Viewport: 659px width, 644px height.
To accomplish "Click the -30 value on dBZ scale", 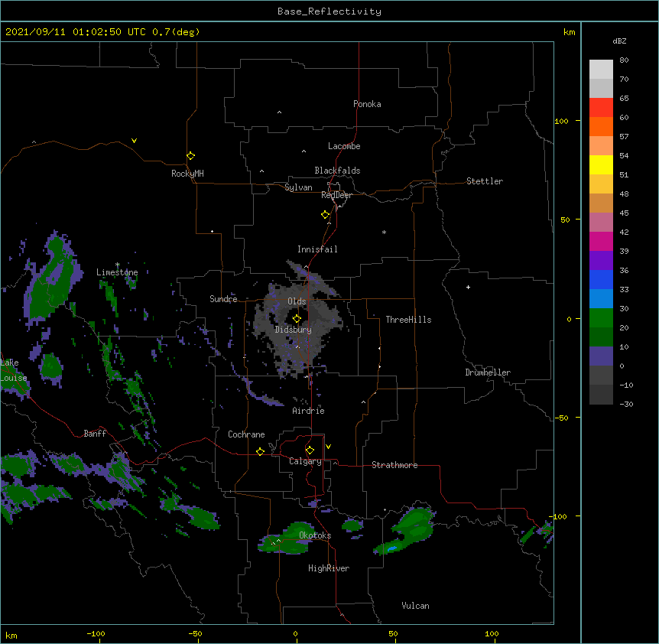I will click(626, 404).
